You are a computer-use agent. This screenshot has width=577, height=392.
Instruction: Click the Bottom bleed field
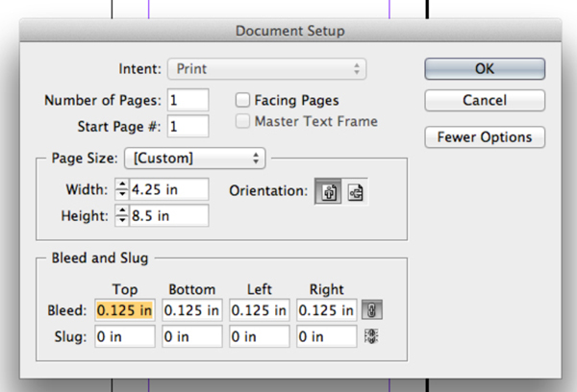[192, 310]
